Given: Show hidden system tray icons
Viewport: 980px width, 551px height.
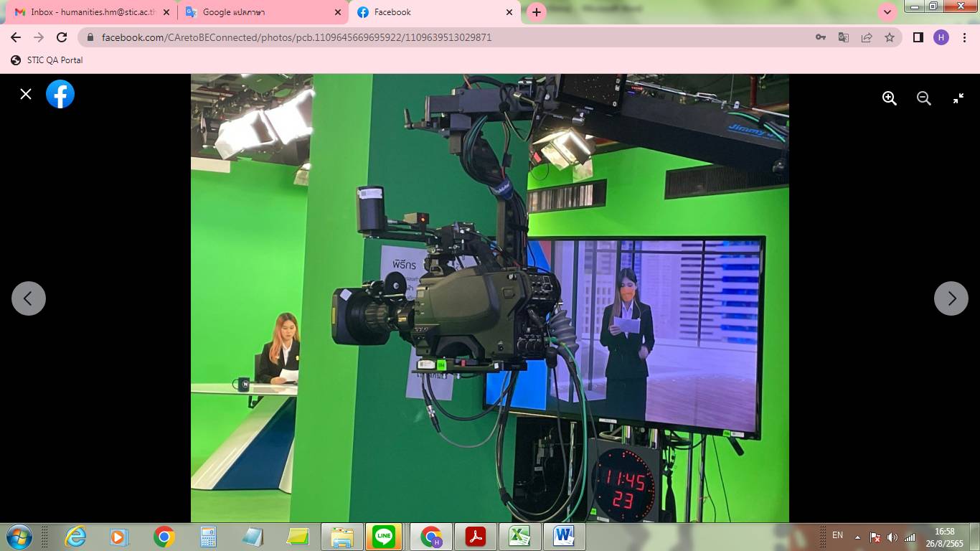Looking at the screenshot, I should tap(857, 537).
